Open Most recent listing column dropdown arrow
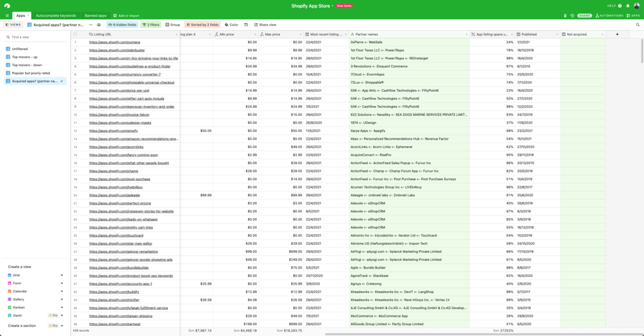 (346, 35)
